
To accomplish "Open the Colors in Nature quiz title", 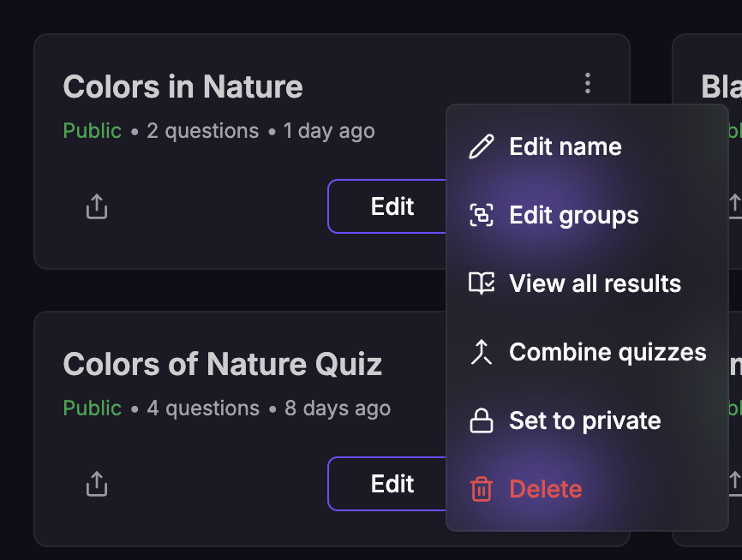I will (183, 86).
